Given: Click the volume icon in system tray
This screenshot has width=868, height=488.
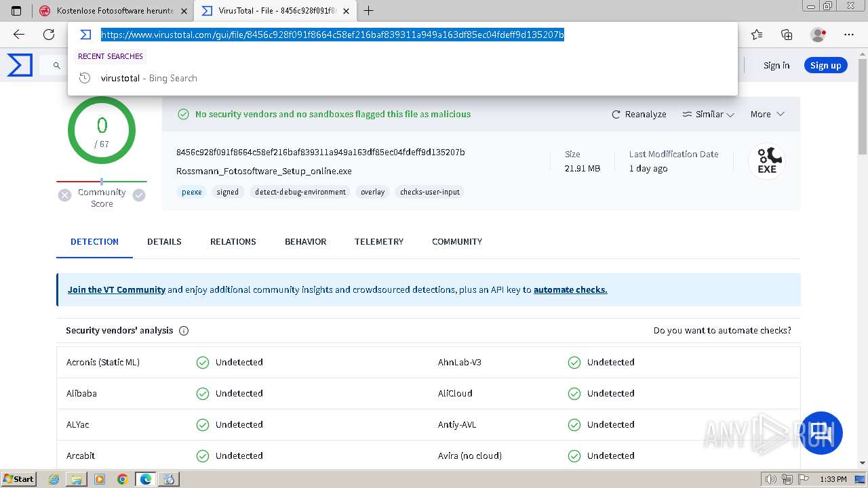Looking at the screenshot, I should click(x=770, y=479).
